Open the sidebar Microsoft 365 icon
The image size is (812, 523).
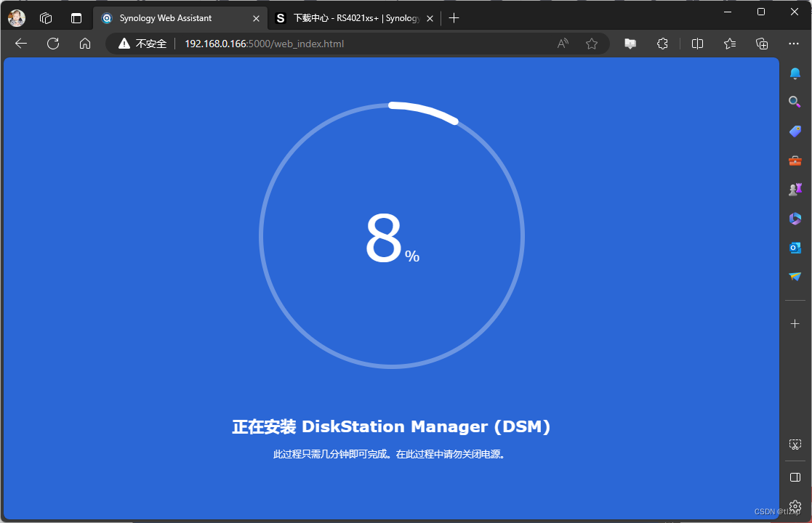(795, 219)
